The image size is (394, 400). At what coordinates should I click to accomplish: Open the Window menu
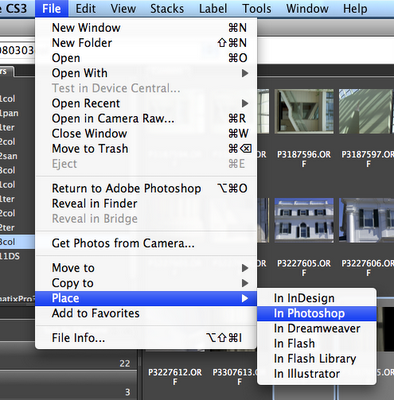(x=307, y=8)
